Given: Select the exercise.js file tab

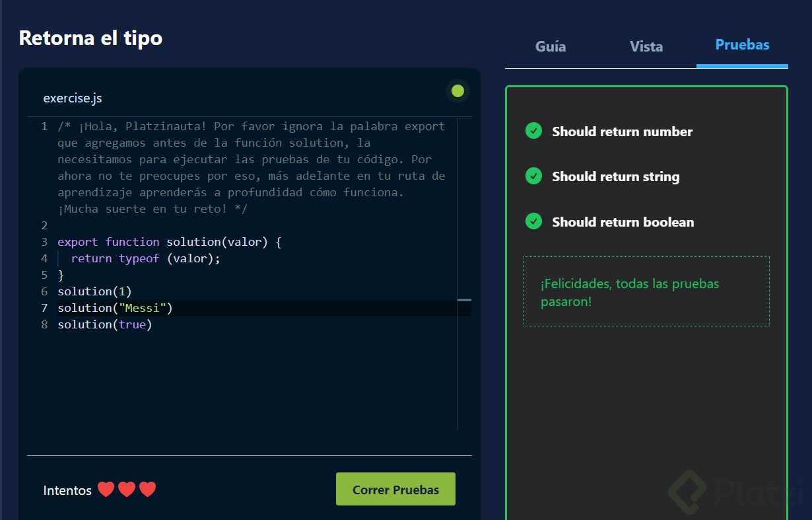Looking at the screenshot, I should pyautogui.click(x=73, y=98).
